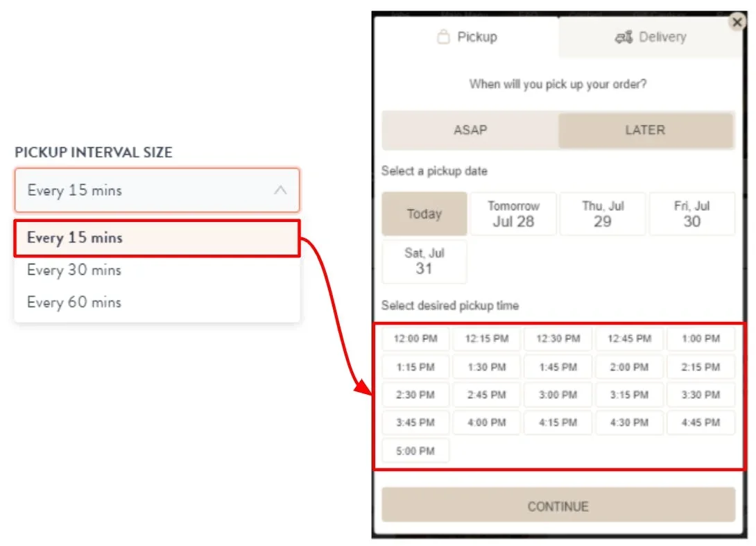The height and width of the screenshot is (546, 756).
Task: Click the 'Select a pickup date' label
Action: click(x=434, y=171)
